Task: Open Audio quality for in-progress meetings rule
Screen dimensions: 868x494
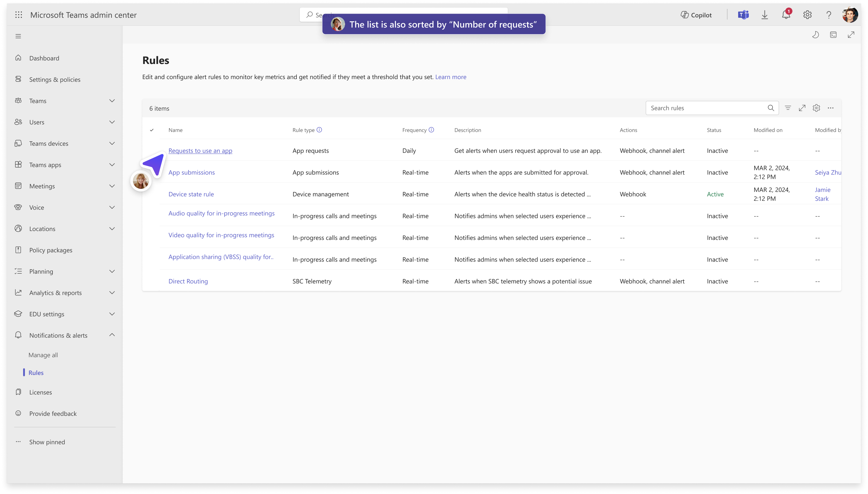Action: [221, 213]
